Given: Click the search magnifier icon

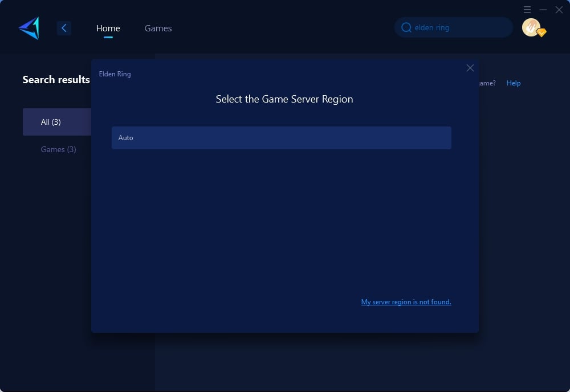Looking at the screenshot, I should (x=406, y=27).
